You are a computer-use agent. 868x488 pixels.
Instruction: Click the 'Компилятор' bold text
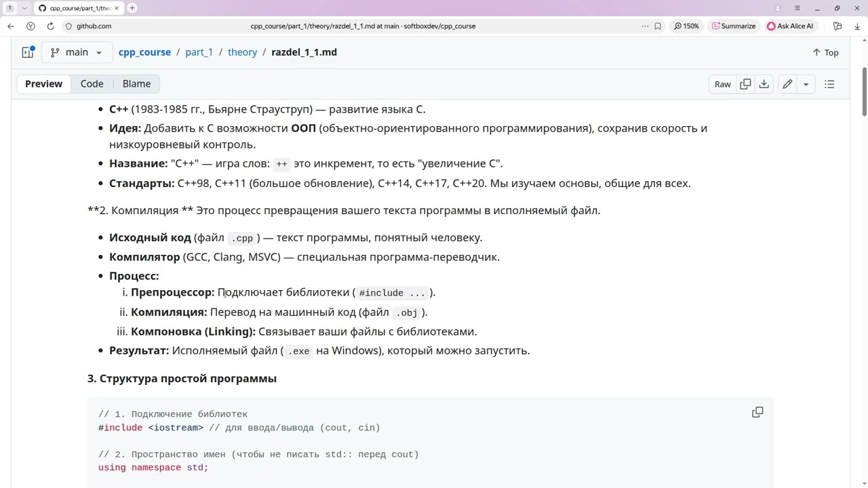(144, 257)
